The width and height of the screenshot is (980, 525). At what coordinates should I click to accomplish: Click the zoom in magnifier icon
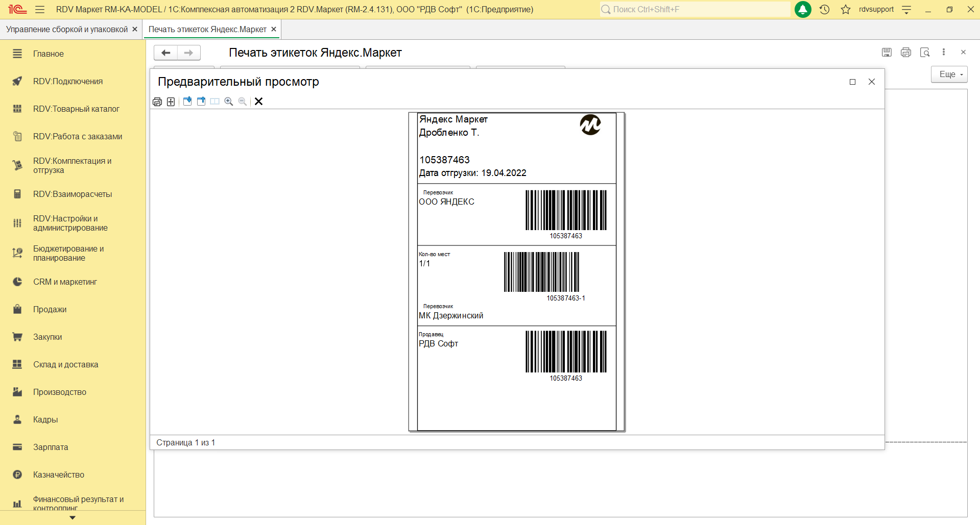click(x=229, y=102)
